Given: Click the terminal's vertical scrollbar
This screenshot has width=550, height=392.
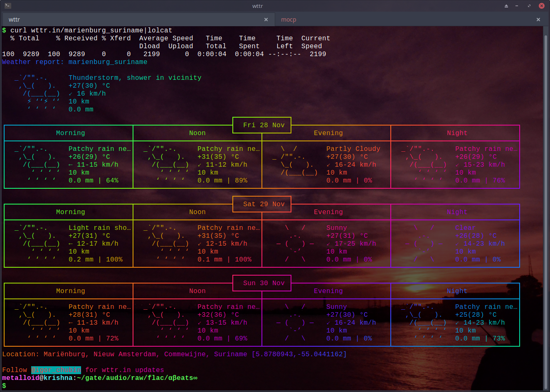Looking at the screenshot, I should click(x=546, y=208).
